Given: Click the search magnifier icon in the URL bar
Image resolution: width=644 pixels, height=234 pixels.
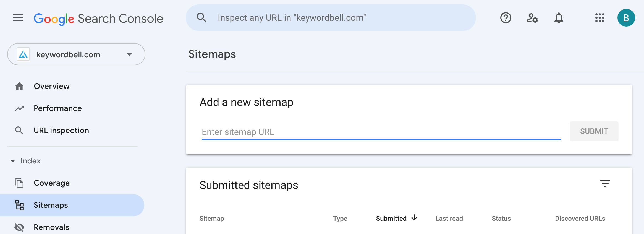Looking at the screenshot, I should click(201, 18).
